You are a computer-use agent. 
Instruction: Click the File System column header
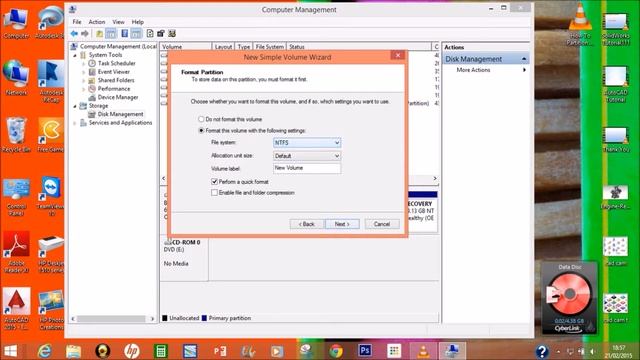point(269,47)
